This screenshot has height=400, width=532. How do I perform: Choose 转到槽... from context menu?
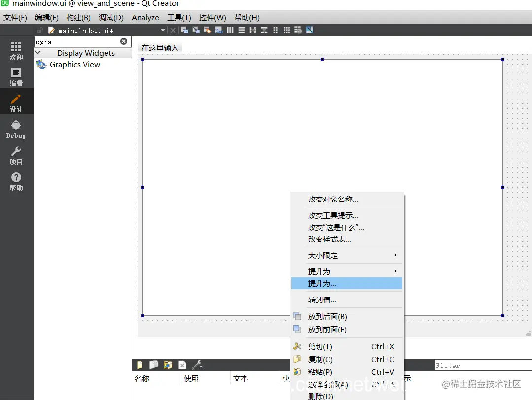point(347,300)
